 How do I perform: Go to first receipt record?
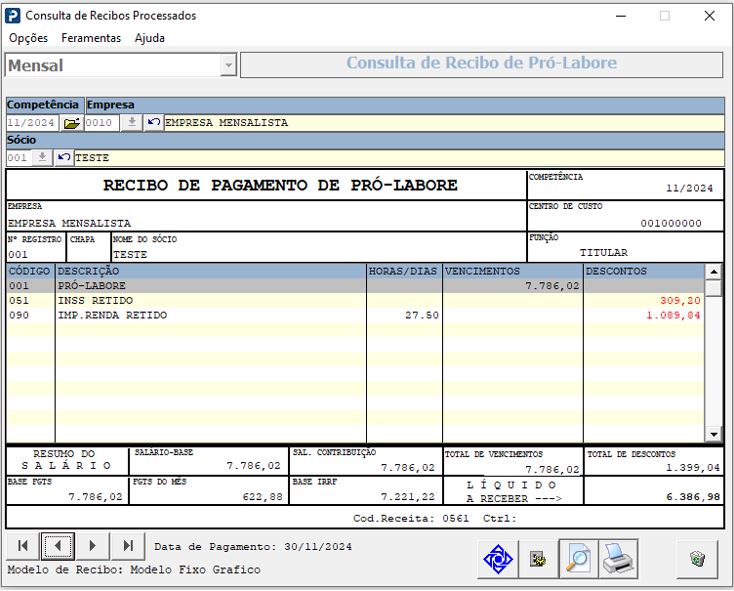point(22,546)
